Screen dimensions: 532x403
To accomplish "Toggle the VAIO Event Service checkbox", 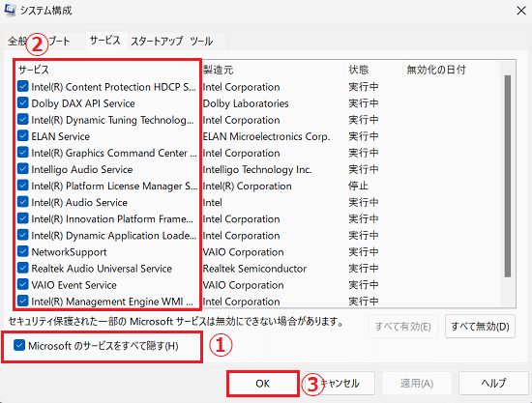I will 23,285.
